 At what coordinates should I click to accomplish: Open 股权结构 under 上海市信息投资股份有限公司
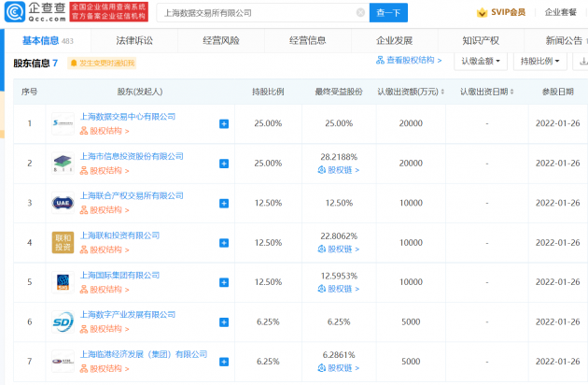tap(105, 171)
